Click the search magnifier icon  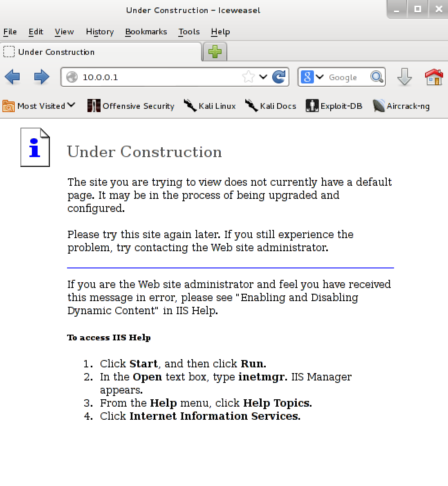[x=377, y=77]
